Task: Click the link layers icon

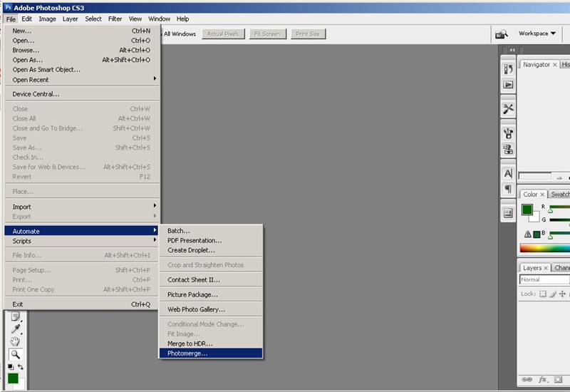Action: coord(527,379)
